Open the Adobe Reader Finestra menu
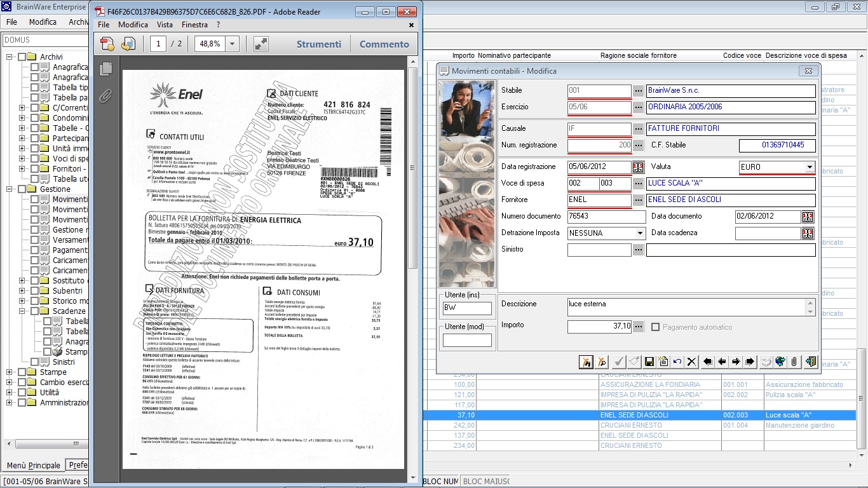 [x=194, y=25]
